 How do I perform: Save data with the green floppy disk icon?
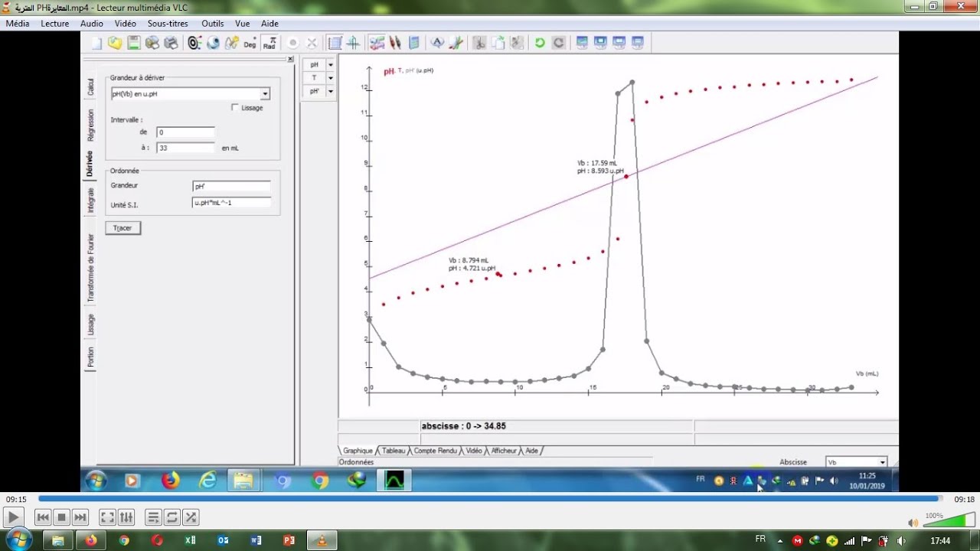click(134, 44)
